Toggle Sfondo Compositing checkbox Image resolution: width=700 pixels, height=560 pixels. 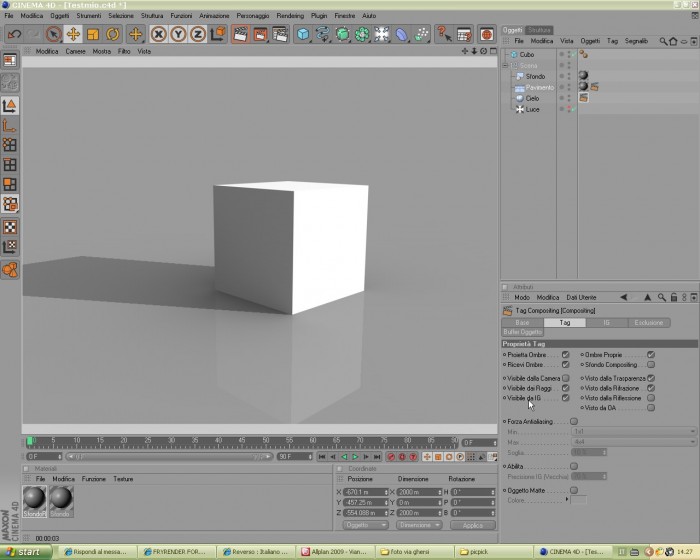(x=651, y=364)
